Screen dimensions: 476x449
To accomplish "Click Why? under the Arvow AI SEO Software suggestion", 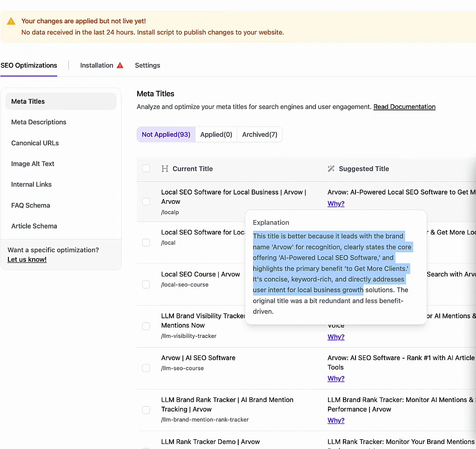I will [336, 379].
